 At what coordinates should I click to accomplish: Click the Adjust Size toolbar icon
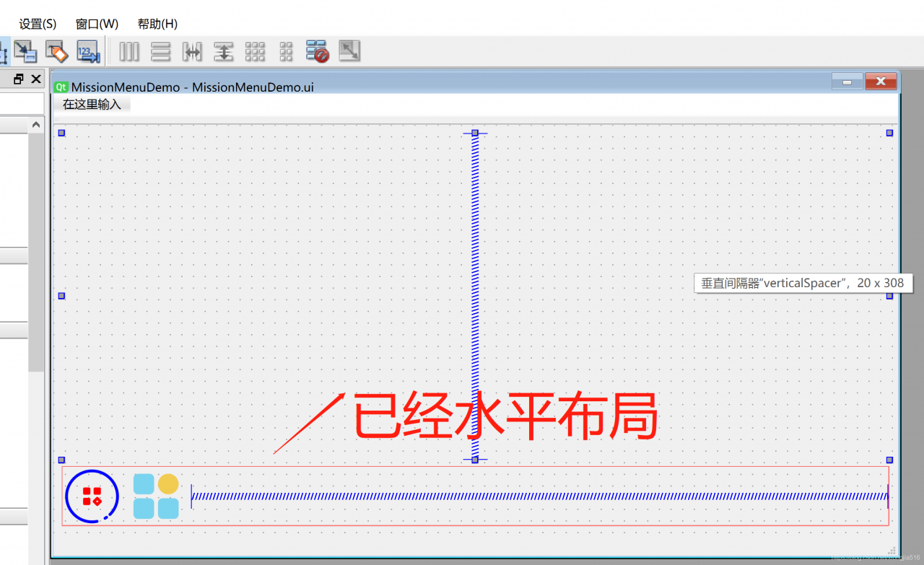coord(349,51)
